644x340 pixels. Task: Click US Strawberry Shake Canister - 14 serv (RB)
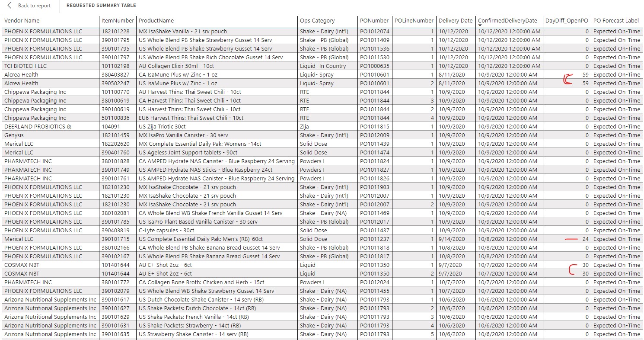click(x=193, y=334)
